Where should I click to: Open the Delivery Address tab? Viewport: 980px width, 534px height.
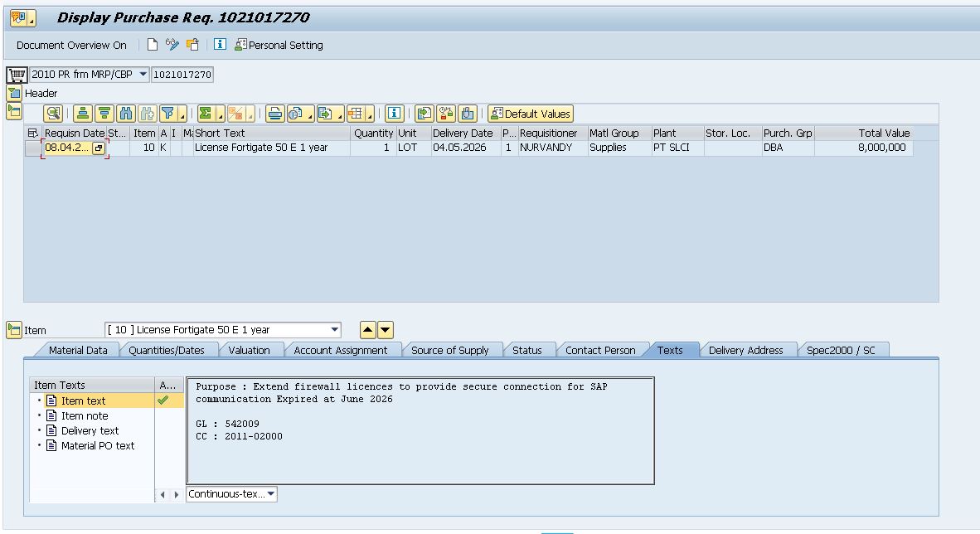coord(745,350)
